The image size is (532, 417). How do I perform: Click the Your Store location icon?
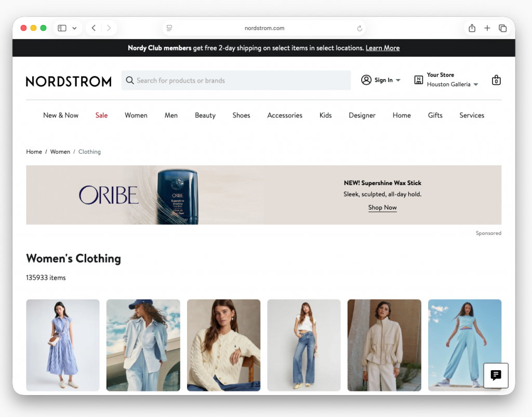[418, 80]
